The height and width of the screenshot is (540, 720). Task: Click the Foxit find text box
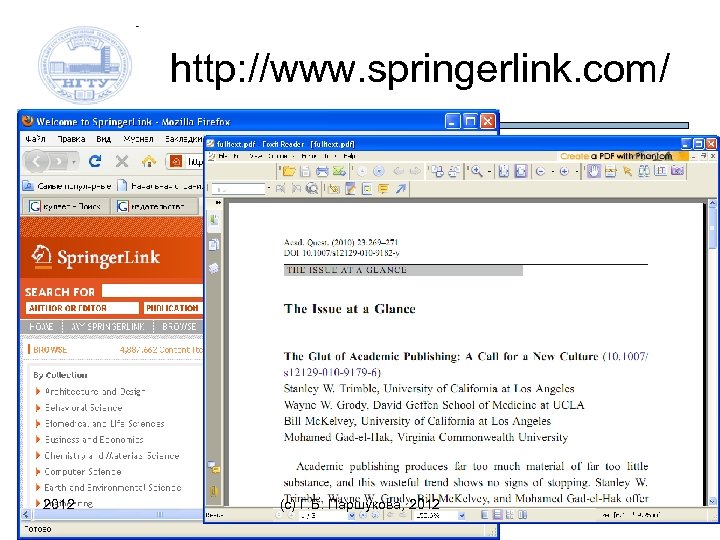tap(238, 189)
